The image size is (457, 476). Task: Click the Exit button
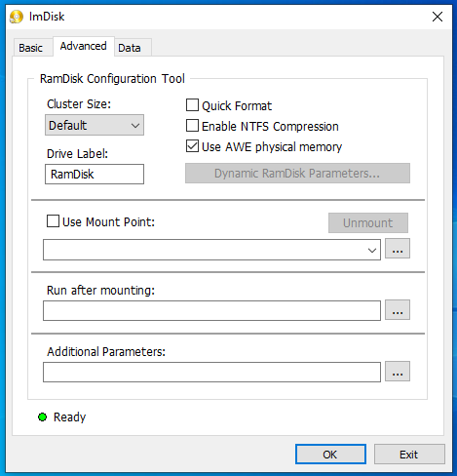click(x=409, y=455)
